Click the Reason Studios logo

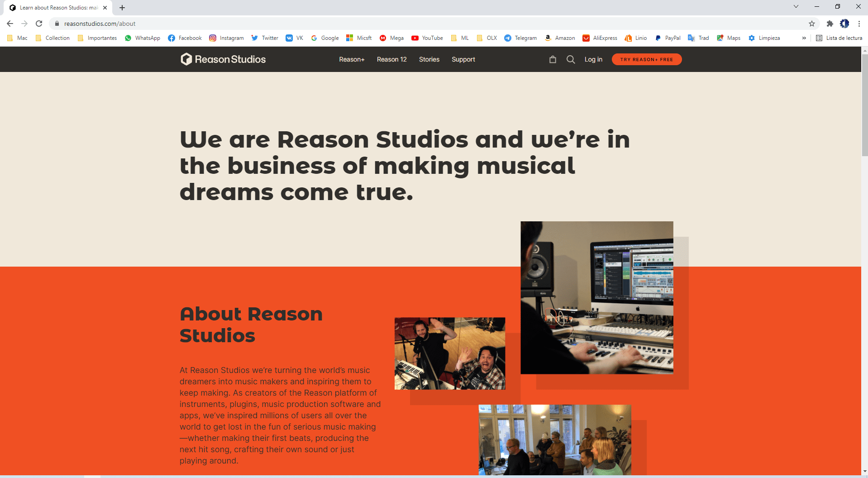click(x=223, y=59)
